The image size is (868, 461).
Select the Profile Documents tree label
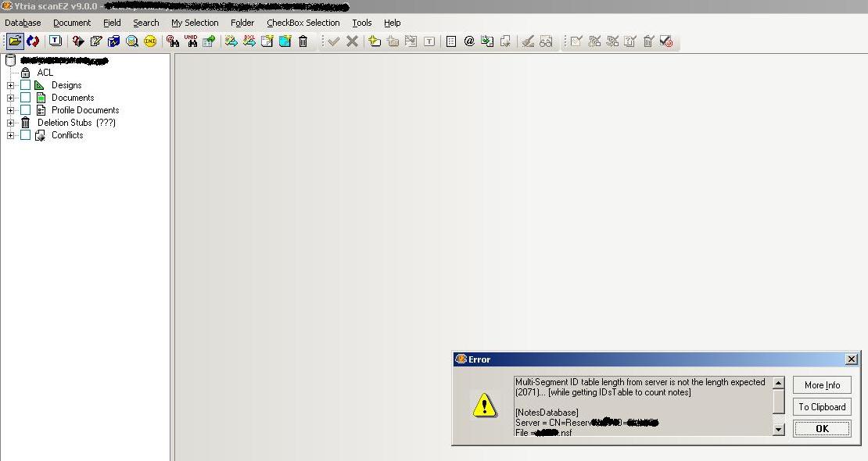85,110
